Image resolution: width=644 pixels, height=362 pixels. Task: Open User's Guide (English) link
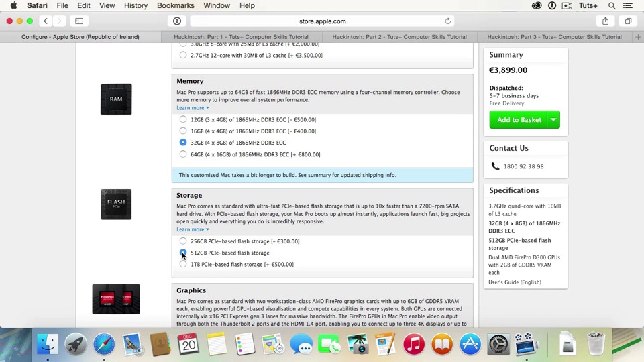point(515,282)
